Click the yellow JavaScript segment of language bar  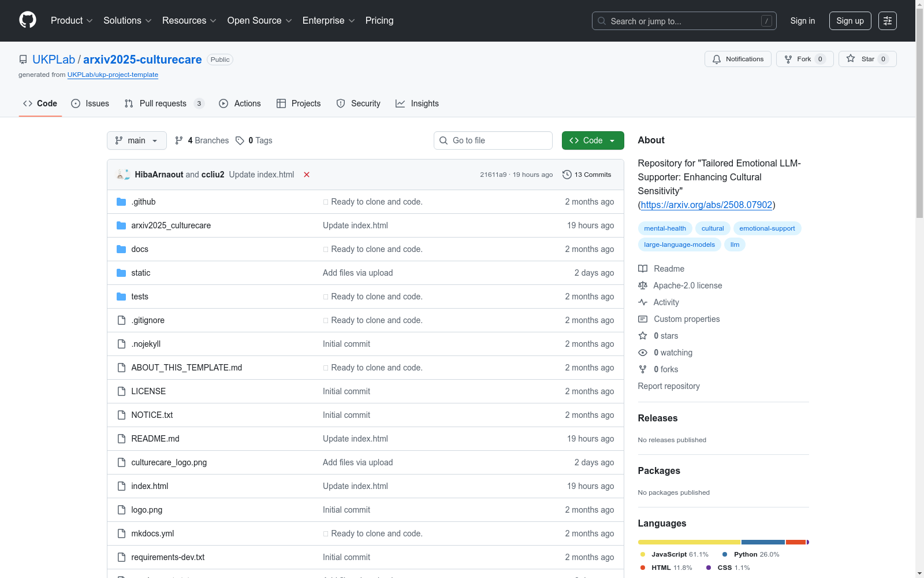pos(689,542)
